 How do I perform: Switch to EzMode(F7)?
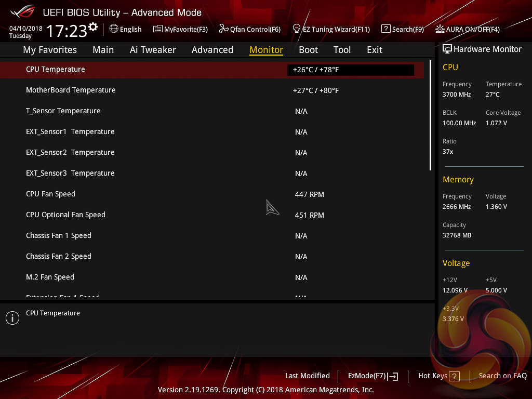373,376
